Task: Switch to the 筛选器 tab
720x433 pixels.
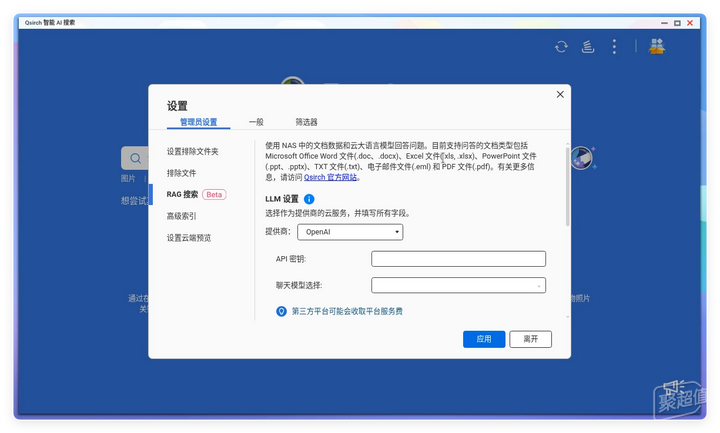Action: (306, 122)
